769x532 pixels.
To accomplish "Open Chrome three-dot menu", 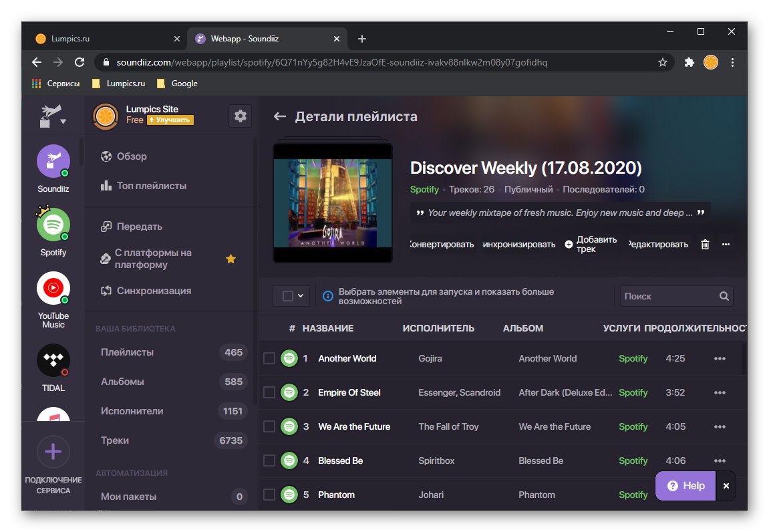I will (x=732, y=62).
